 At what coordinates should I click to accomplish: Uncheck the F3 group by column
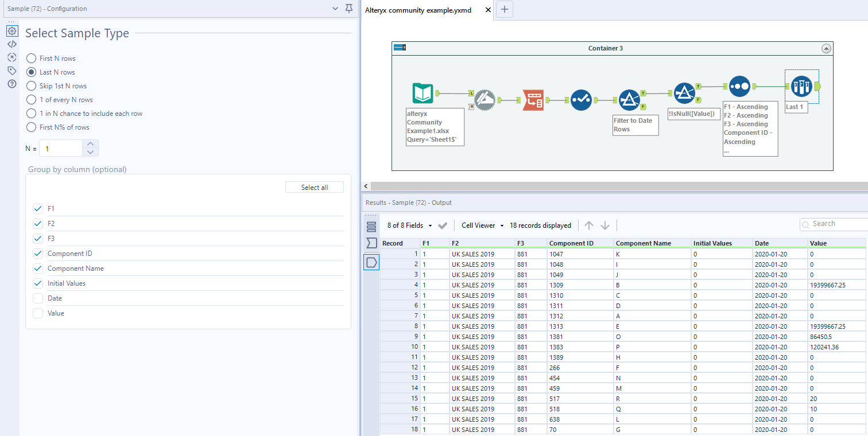(x=37, y=238)
